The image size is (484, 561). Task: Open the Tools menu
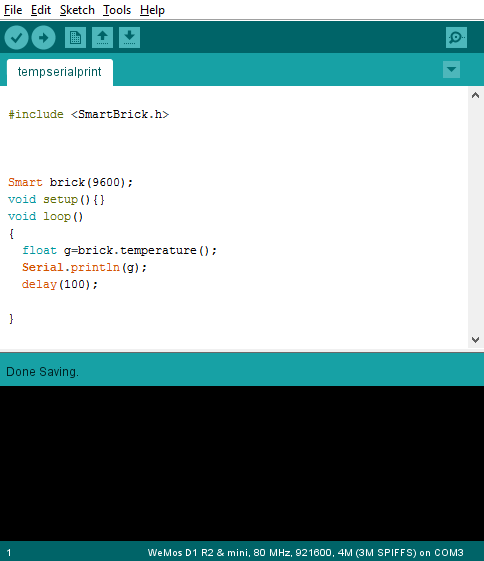117,10
